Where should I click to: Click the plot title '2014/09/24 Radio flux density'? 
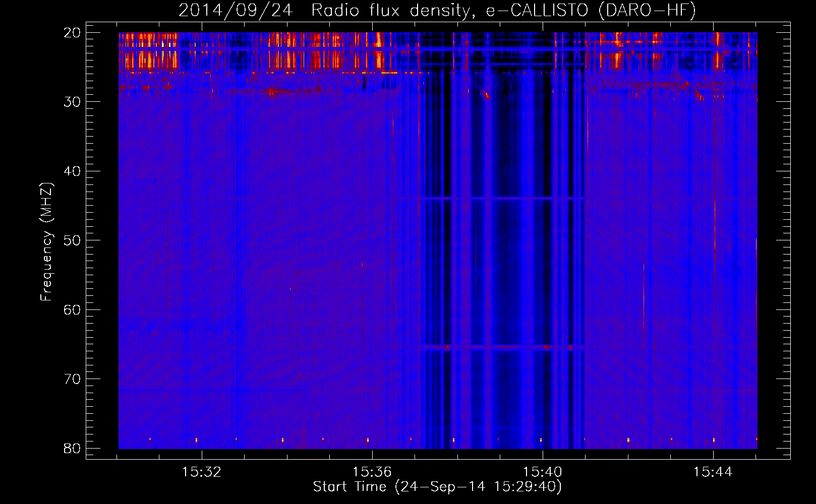328,10
